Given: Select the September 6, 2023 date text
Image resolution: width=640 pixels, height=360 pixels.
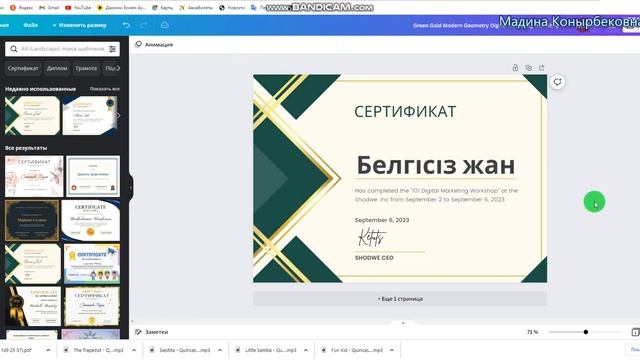Looking at the screenshot, I should [382, 220].
